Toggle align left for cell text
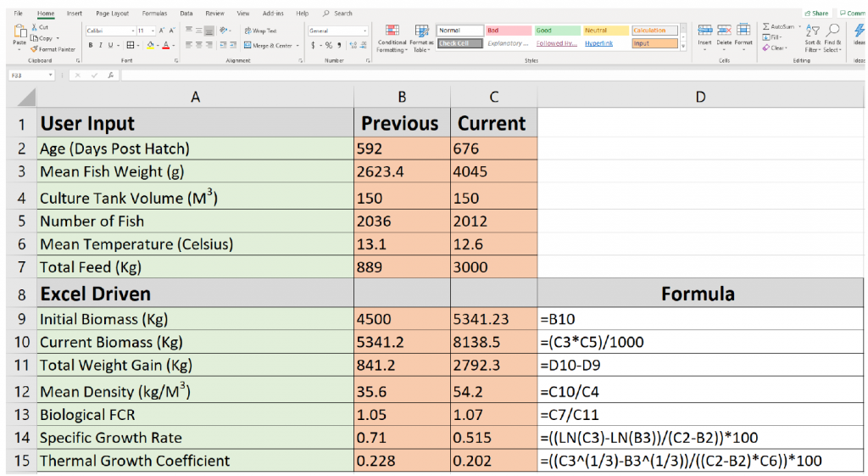 (189, 45)
